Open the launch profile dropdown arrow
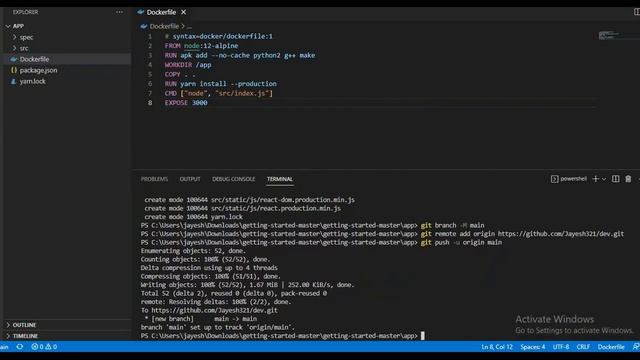The height and width of the screenshot is (360, 640). point(604,179)
